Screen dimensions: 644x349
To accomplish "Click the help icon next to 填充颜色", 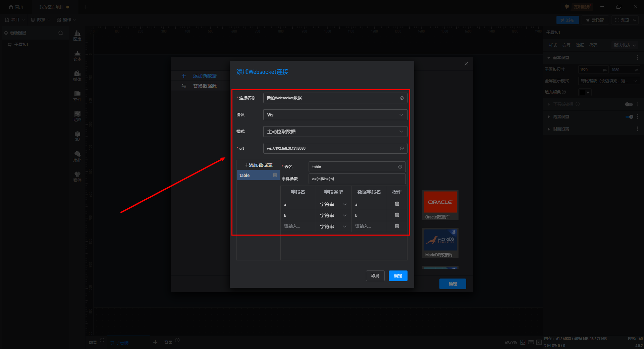I will tap(564, 92).
